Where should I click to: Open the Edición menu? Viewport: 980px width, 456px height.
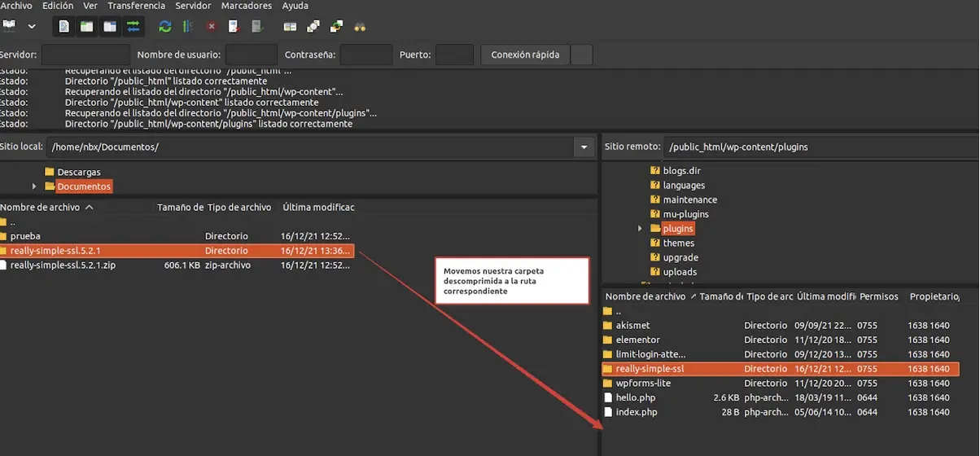(58, 6)
